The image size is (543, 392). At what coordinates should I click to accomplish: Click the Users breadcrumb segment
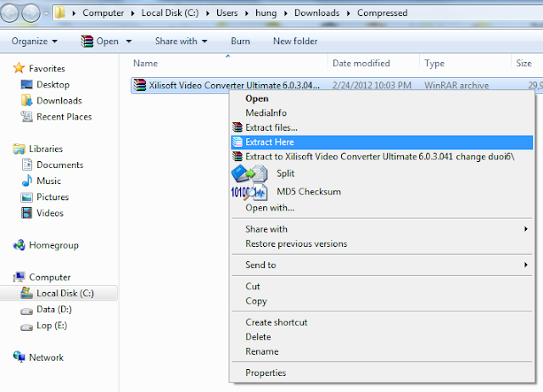(227, 14)
